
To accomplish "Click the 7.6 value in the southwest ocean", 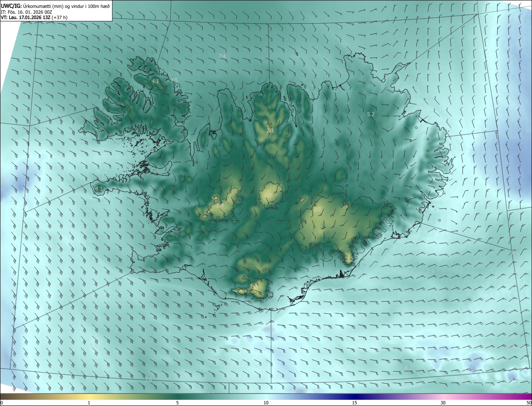I will coord(149,379).
